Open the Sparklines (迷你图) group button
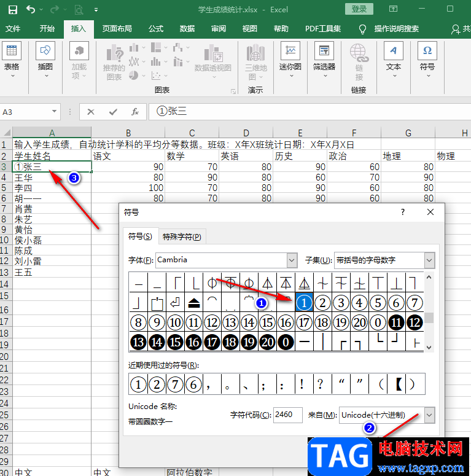Screen dimensions: 471x476 pos(290,60)
